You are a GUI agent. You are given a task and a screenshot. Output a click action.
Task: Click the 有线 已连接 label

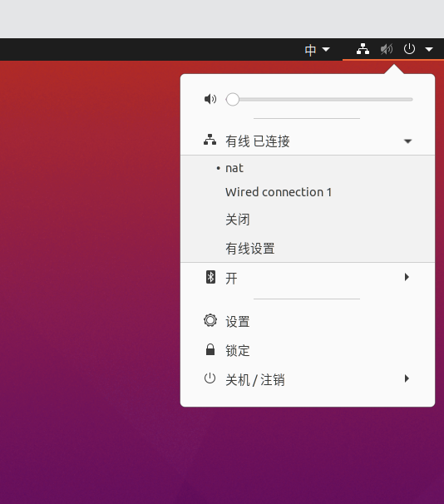[x=258, y=141]
